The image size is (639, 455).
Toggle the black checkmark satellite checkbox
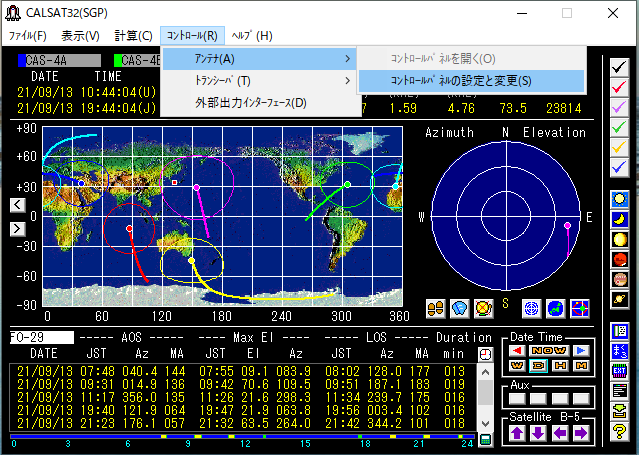pos(619,66)
